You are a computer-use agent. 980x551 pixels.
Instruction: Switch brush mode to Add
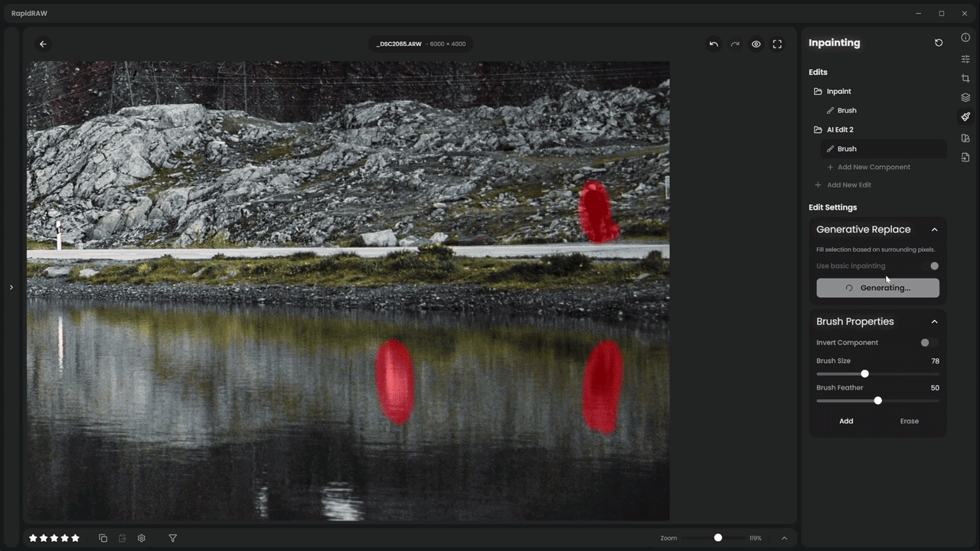tap(846, 421)
